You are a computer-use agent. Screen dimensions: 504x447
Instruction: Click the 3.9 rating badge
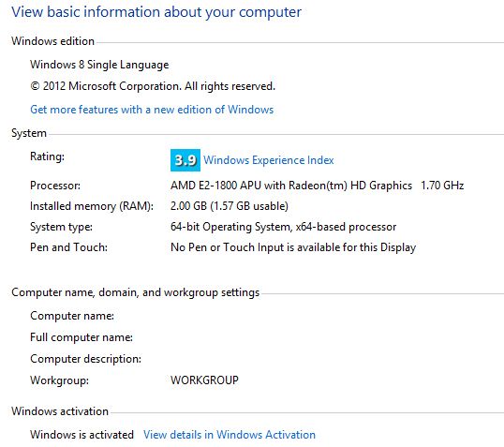click(185, 160)
